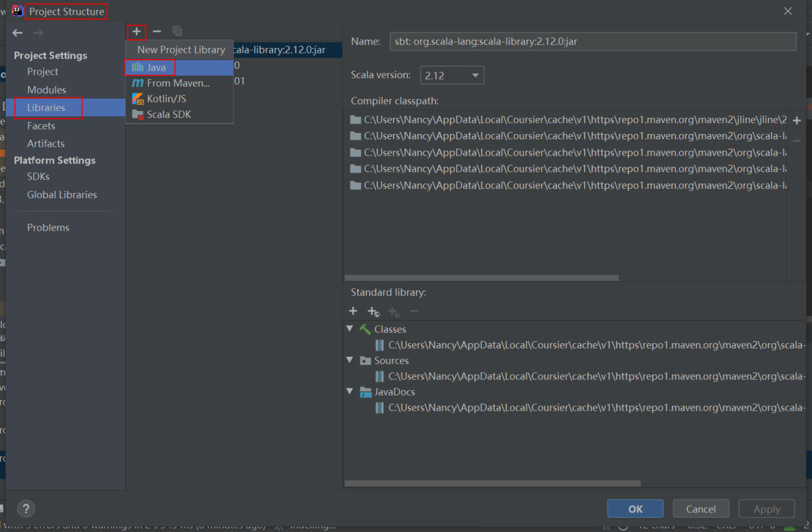Click the Sources folder icon

(365, 361)
